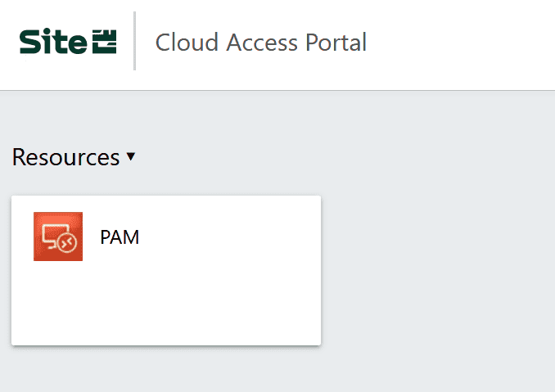
Task: Click the Cloud Access Portal title
Action: (260, 42)
